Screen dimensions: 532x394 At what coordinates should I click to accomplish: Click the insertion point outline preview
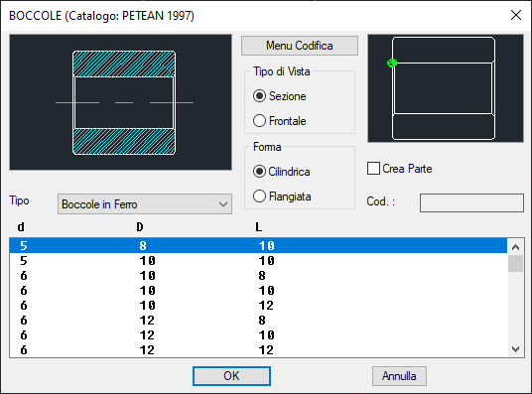coord(446,88)
